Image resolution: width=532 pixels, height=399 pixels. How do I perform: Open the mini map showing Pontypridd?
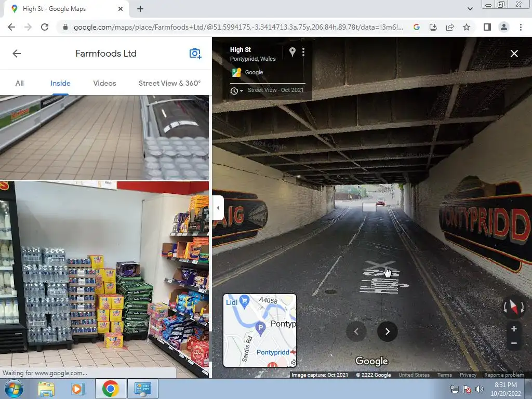(x=260, y=330)
